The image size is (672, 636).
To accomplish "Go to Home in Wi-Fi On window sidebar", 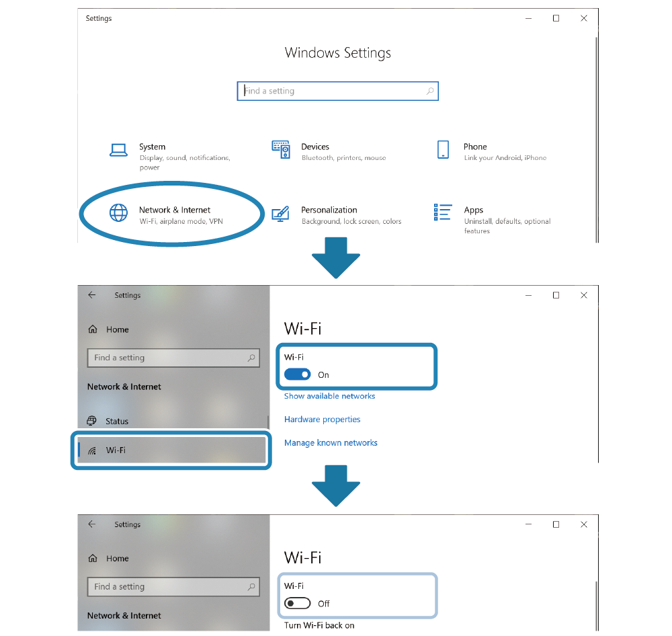I will coord(117,329).
